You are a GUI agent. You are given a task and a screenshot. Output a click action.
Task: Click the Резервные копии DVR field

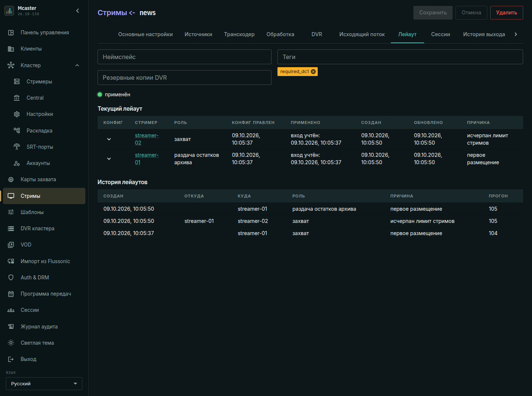coord(184,78)
